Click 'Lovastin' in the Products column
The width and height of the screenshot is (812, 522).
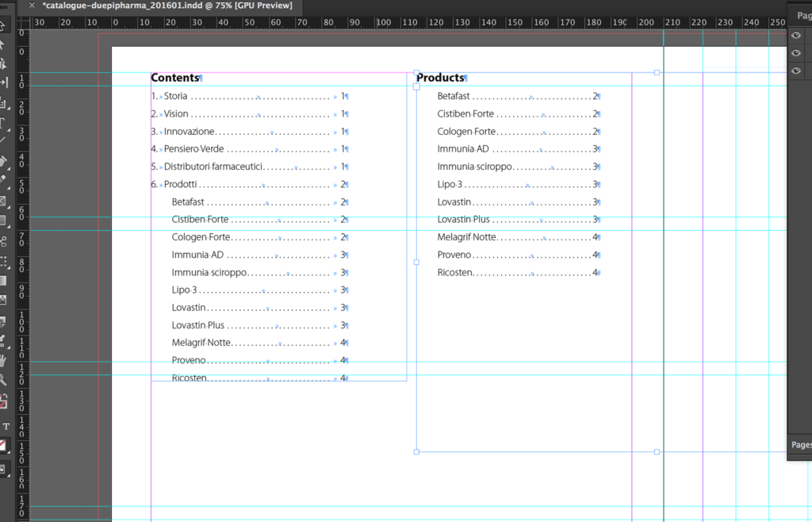pos(454,202)
